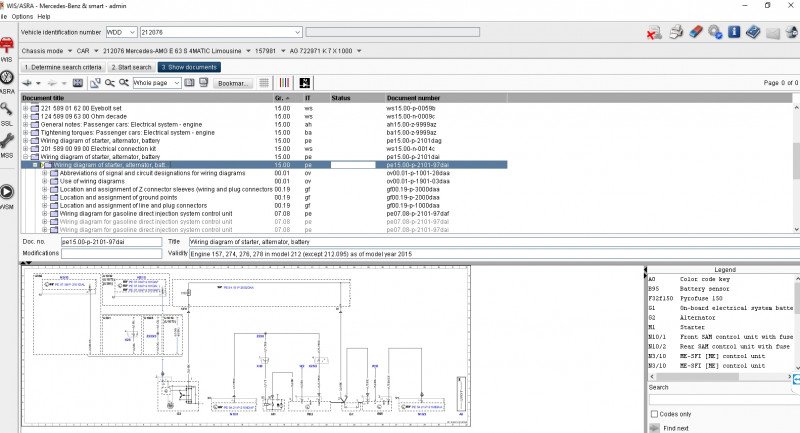
Task: Open the ASRA module from sidebar
Action: (x=7, y=82)
